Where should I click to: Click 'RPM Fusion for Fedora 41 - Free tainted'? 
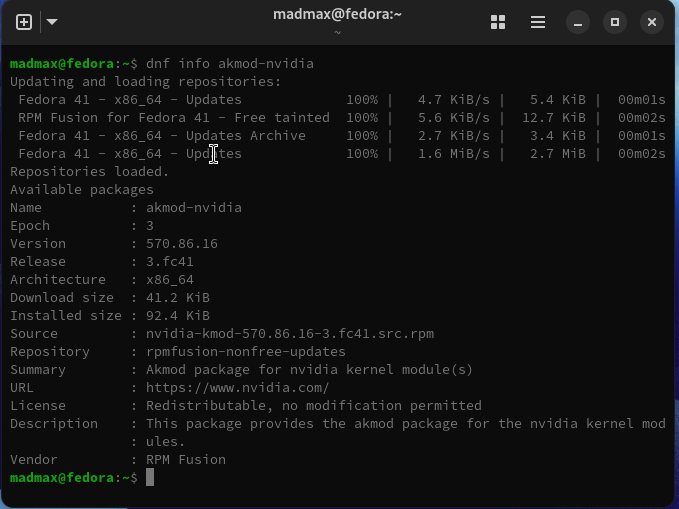[x=174, y=117]
